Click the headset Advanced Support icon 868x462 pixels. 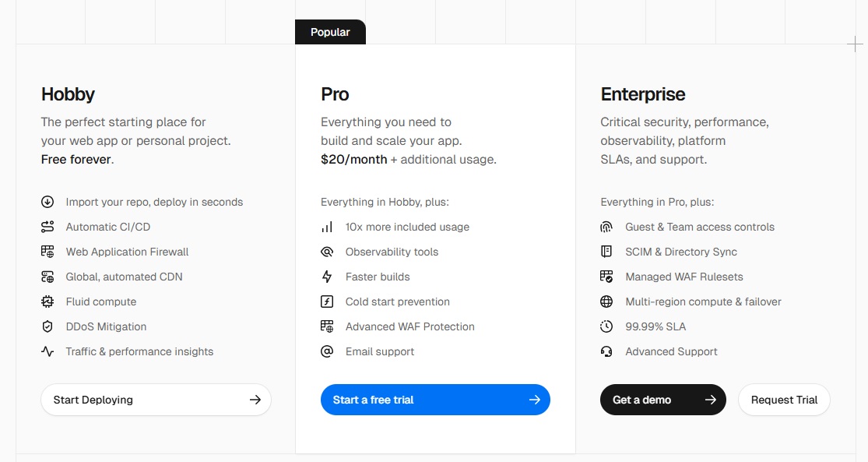click(x=606, y=352)
